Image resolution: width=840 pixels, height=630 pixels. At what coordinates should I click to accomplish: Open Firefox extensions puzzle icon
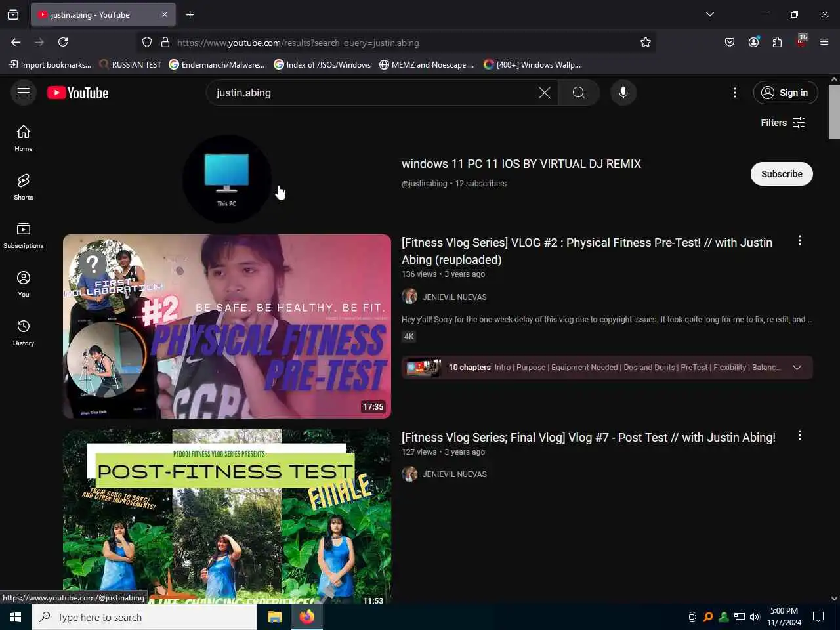coord(777,42)
